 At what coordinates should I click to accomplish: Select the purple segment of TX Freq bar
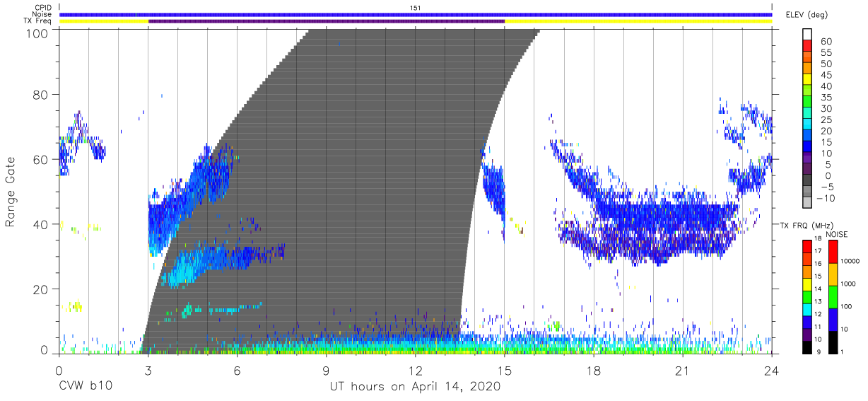click(x=327, y=21)
